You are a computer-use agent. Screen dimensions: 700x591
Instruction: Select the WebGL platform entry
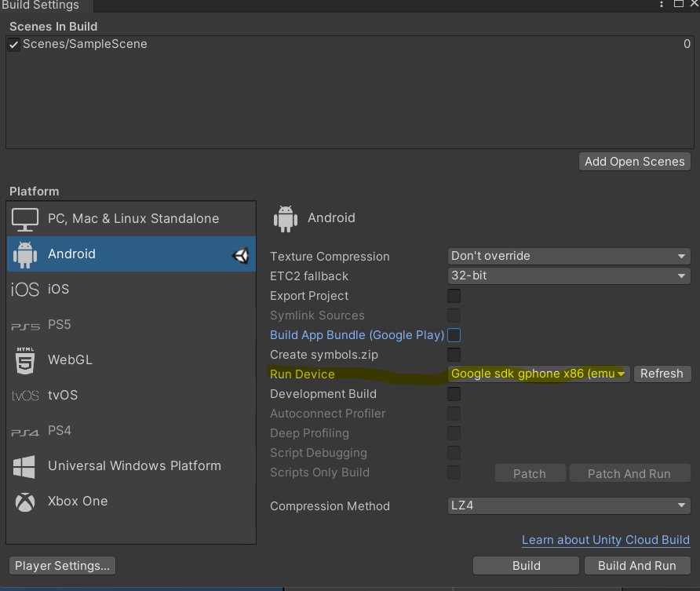coord(131,360)
